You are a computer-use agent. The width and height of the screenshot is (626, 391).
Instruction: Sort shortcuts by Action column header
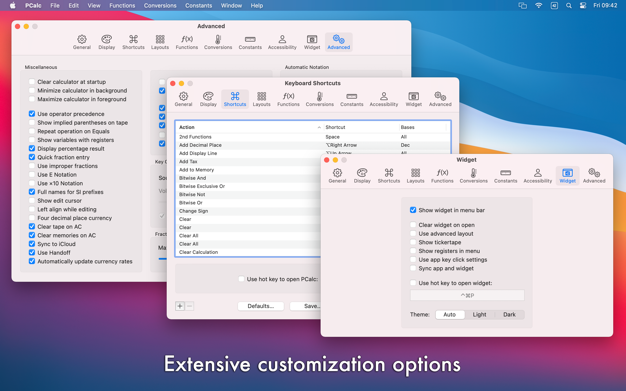coord(250,127)
